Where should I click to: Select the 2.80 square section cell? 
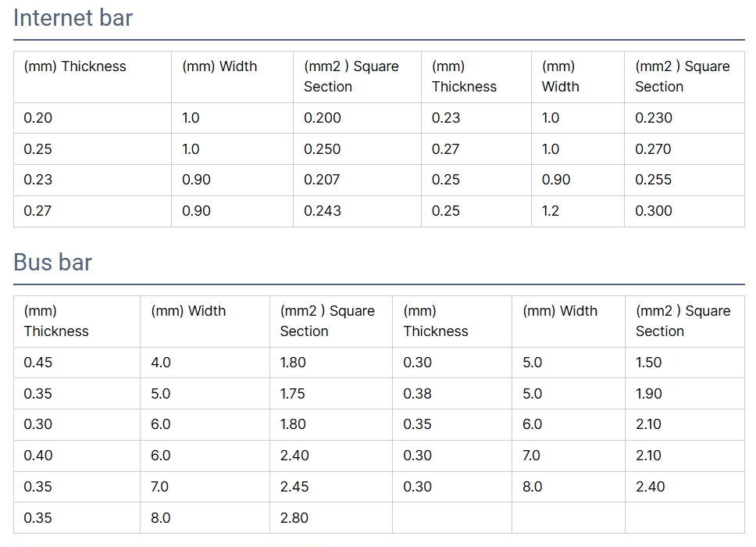[x=294, y=518]
